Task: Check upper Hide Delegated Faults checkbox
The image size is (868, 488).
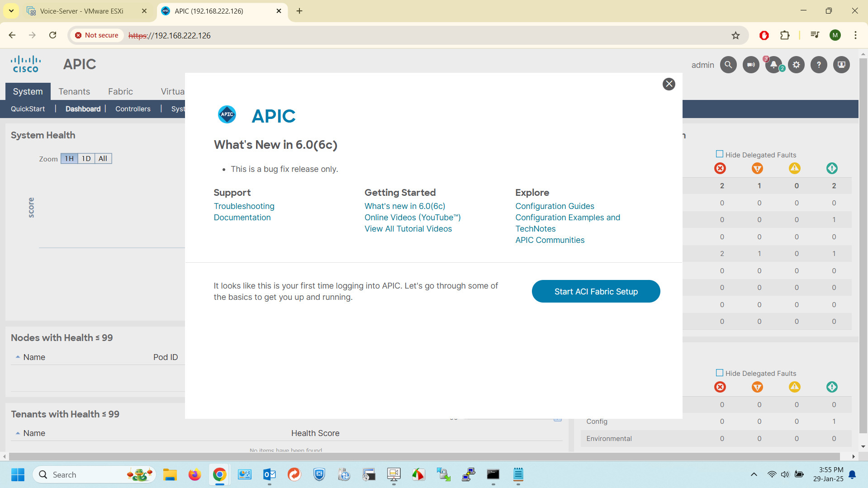Action: 719,154
